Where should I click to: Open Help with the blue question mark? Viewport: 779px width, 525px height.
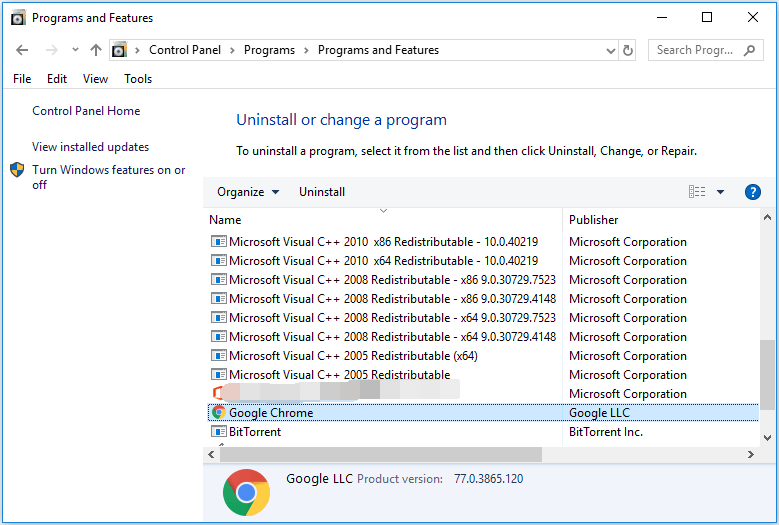tap(753, 192)
